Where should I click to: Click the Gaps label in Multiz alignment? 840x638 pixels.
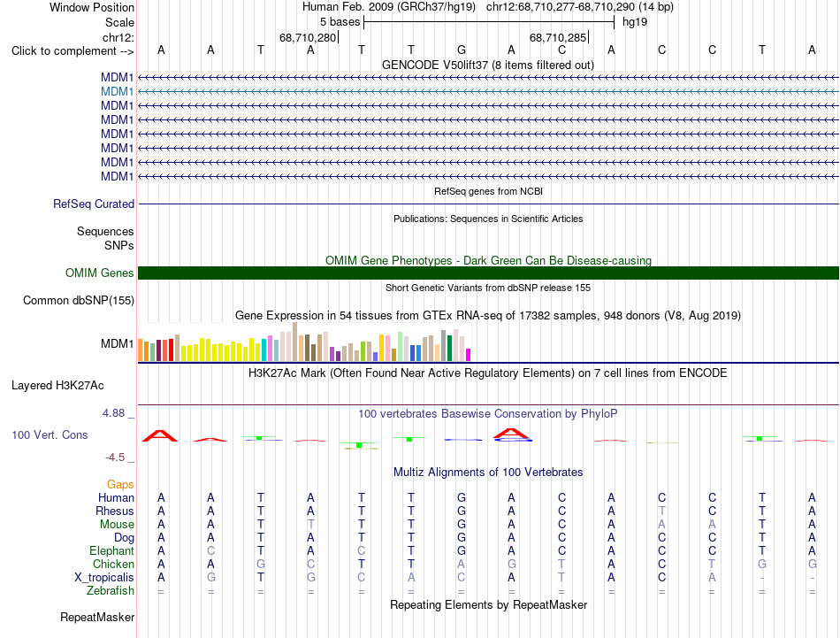tap(120, 484)
